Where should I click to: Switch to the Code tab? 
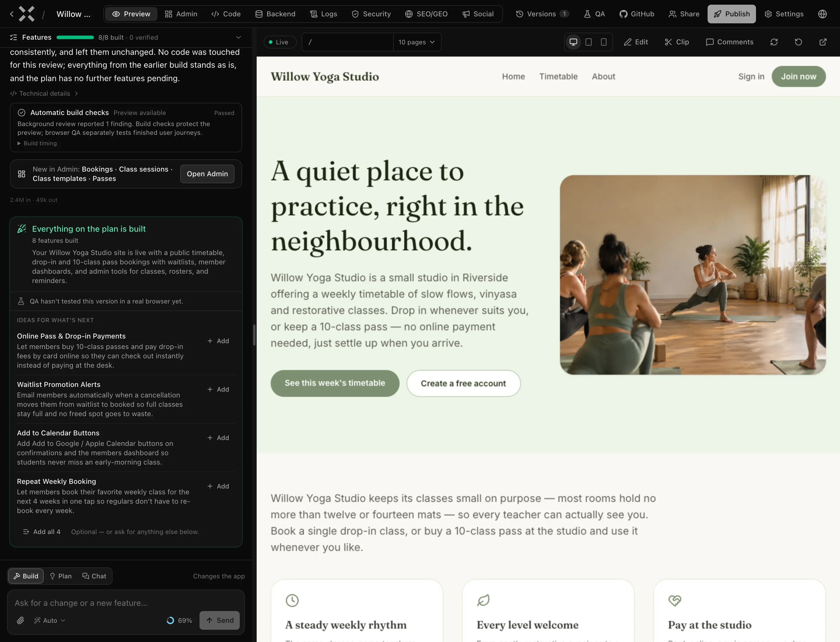[x=226, y=14]
